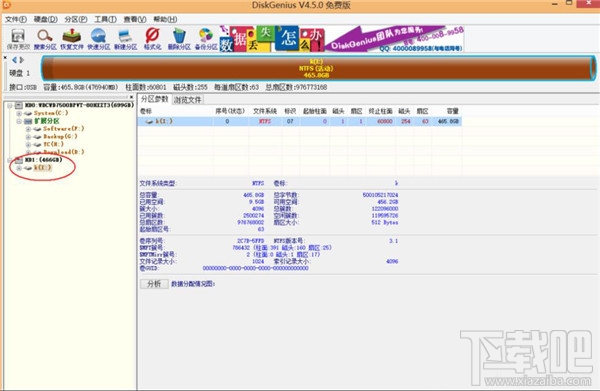The width and height of the screenshot is (600, 391).
Task: Select 扩展分区 in the disk tree
Action: tap(47, 121)
